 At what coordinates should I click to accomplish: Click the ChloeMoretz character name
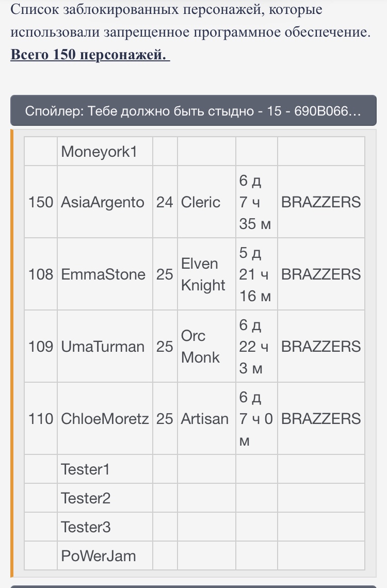point(105,419)
